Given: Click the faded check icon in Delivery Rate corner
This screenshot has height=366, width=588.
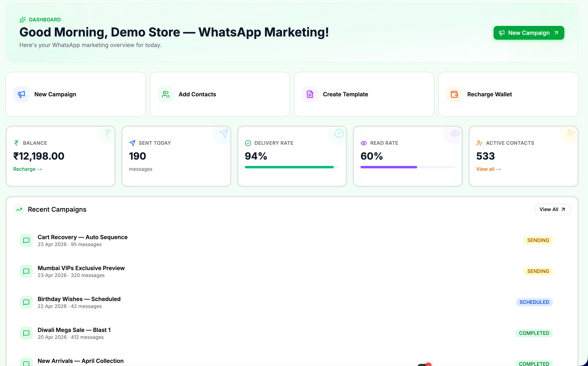Looking at the screenshot, I should pos(339,133).
